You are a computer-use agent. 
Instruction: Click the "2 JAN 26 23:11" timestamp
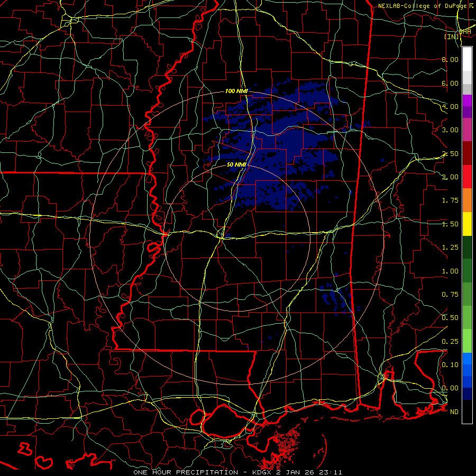point(309,472)
